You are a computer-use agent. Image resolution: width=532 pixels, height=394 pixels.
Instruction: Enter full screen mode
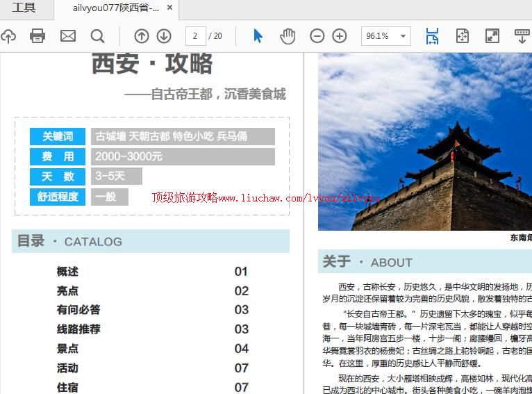(492, 36)
